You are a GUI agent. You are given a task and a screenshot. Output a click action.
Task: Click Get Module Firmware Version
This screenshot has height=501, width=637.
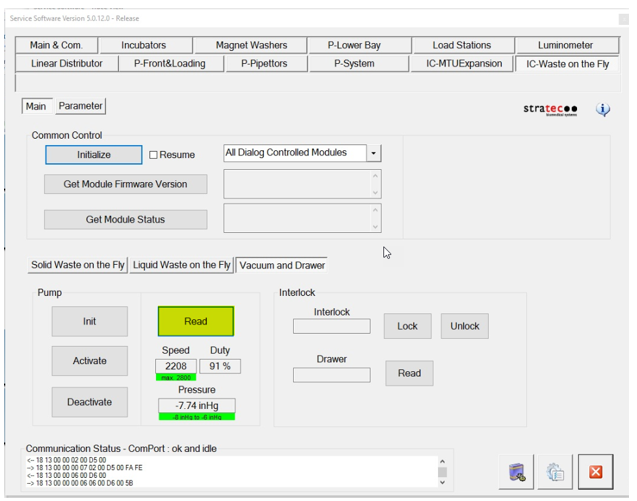(x=125, y=185)
